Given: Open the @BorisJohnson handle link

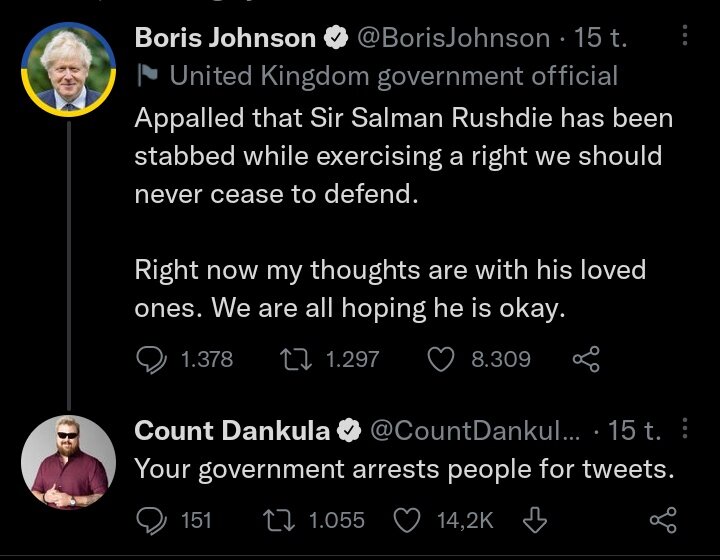Looking at the screenshot, I should pos(453,38).
